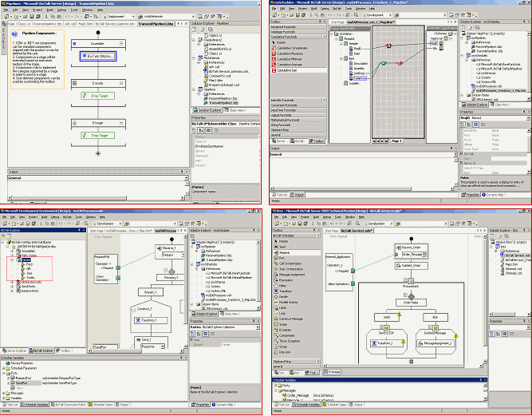
Task: Click the BizTalk XML Assembler component
Action: tap(98, 56)
